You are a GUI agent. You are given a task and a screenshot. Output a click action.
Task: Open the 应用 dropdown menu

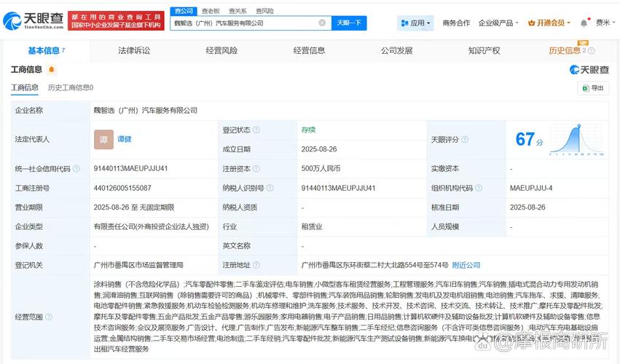tap(415, 23)
